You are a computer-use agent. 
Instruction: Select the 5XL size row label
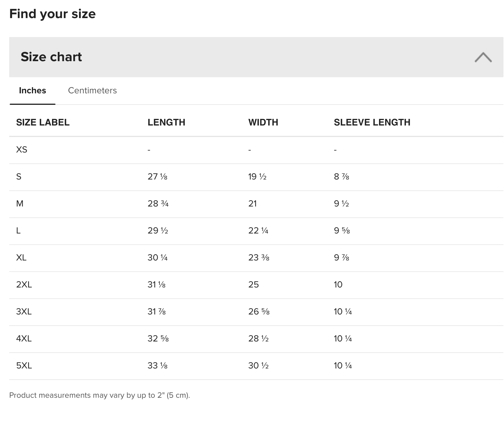point(24,366)
